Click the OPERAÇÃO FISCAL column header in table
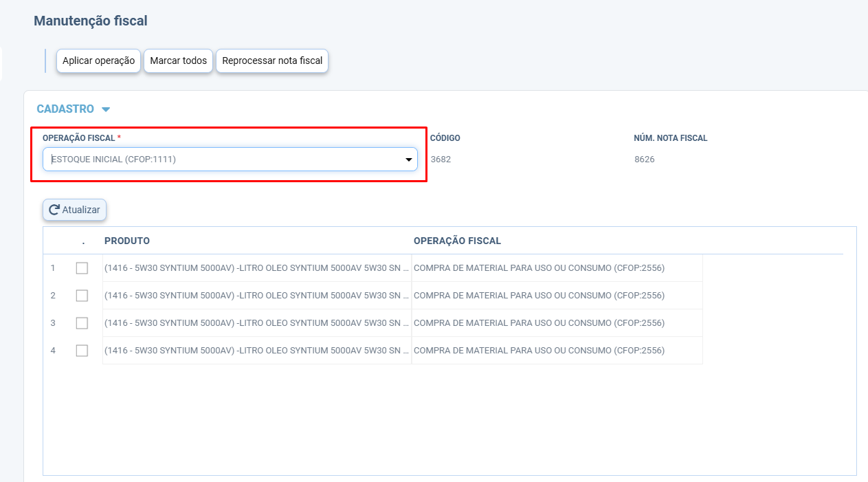 point(457,241)
